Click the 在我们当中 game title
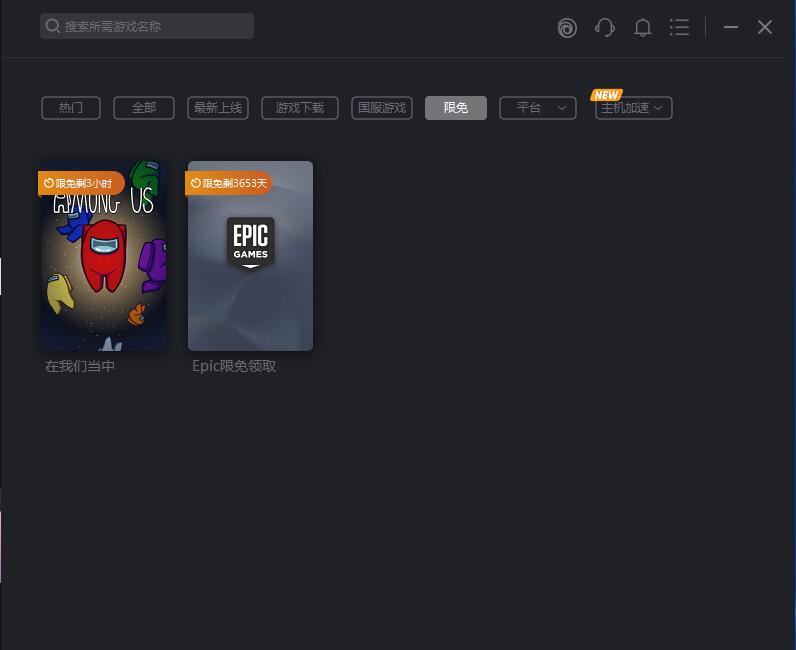The image size is (796, 650). tap(80, 366)
